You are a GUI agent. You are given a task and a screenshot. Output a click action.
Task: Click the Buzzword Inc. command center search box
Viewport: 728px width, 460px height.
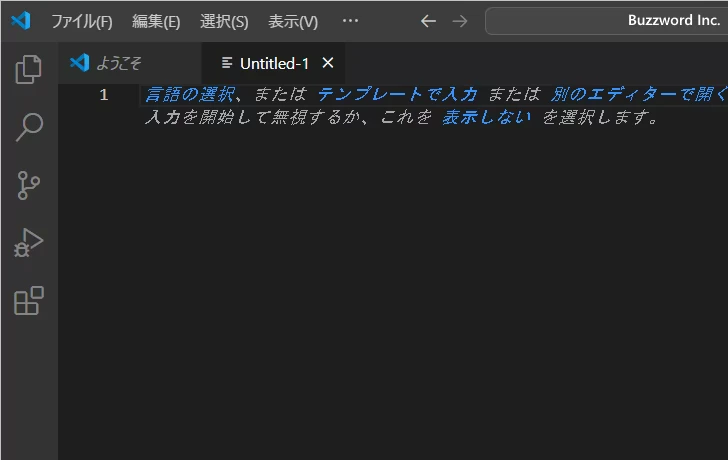606,21
